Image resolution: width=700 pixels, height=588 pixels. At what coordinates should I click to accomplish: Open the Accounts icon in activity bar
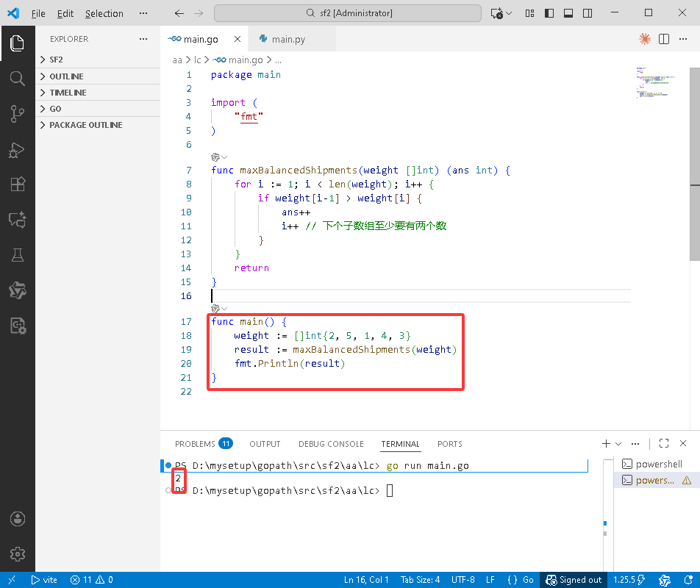pos(17,519)
